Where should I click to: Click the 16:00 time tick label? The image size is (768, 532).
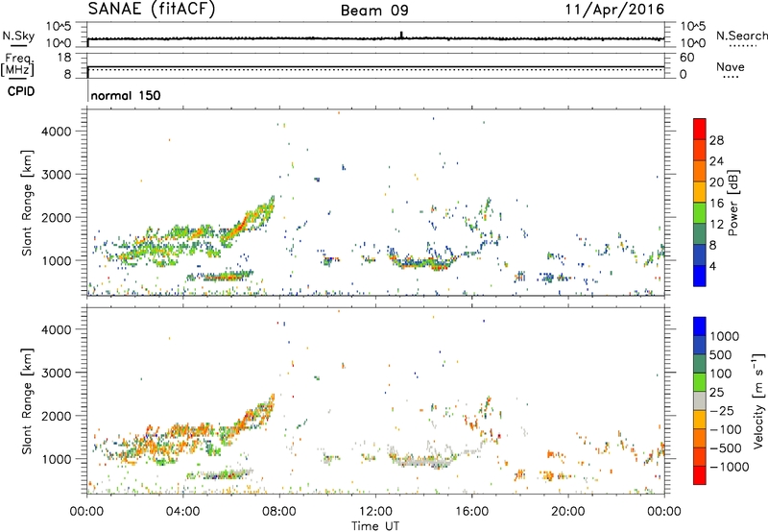pos(471,512)
